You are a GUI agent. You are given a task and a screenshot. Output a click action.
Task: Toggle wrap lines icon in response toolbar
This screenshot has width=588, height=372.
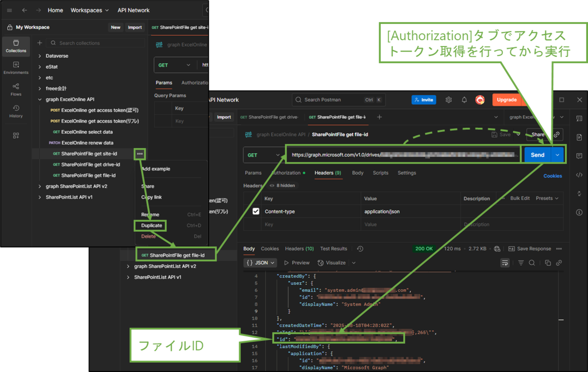(505, 263)
